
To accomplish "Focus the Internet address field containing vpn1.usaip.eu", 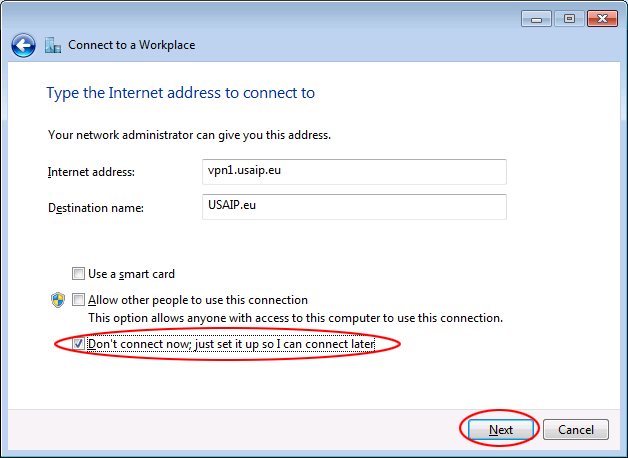I will coord(354,172).
